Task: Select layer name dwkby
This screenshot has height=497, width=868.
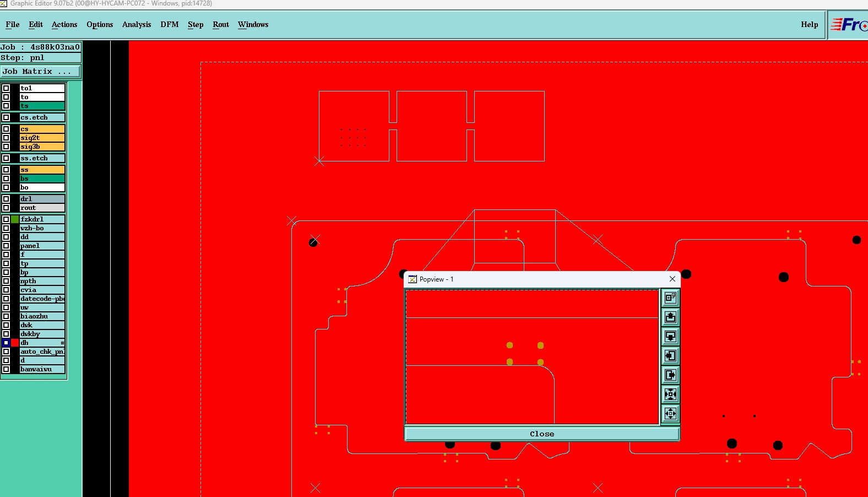Action: coord(42,334)
